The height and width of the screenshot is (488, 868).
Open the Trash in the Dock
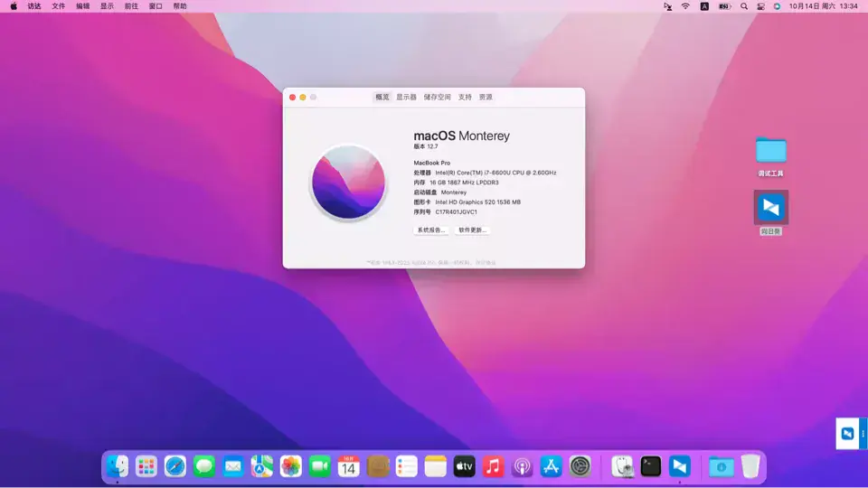[x=750, y=466]
